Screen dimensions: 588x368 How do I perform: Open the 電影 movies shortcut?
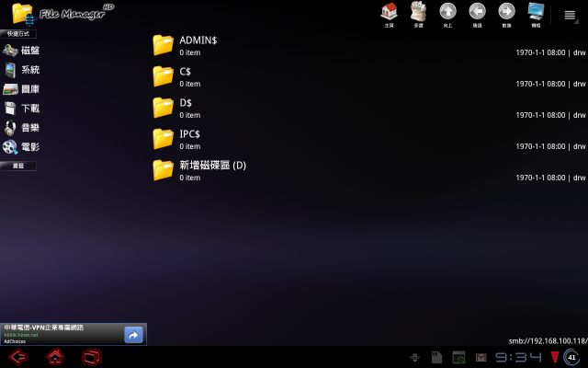click(21, 147)
